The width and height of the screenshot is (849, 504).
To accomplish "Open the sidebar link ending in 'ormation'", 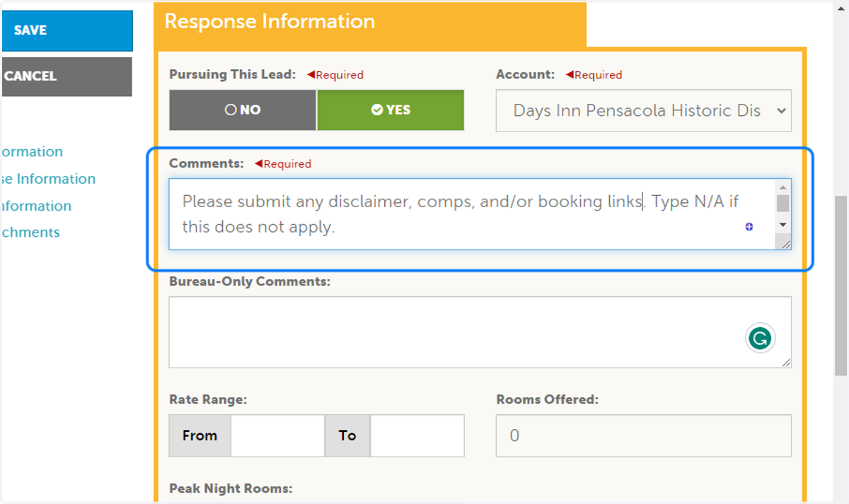I will (32, 152).
